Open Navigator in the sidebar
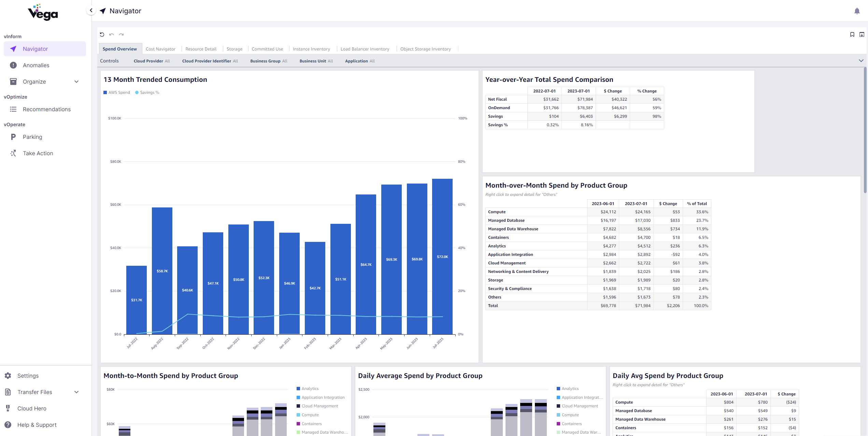This screenshot has height=436, width=868. (45, 49)
